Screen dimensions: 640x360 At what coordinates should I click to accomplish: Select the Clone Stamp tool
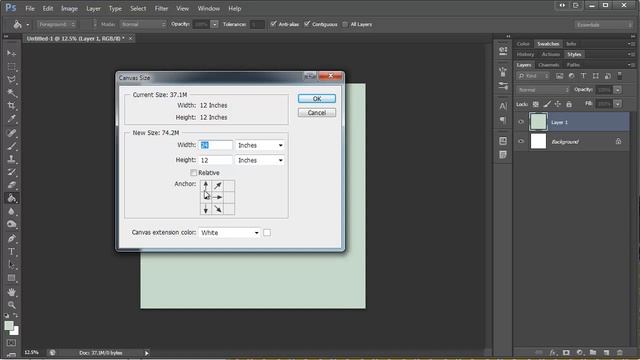pyautogui.click(x=11, y=159)
